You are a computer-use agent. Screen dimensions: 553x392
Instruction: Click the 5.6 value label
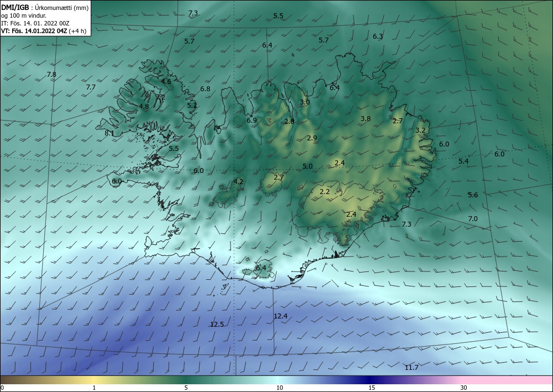point(473,195)
